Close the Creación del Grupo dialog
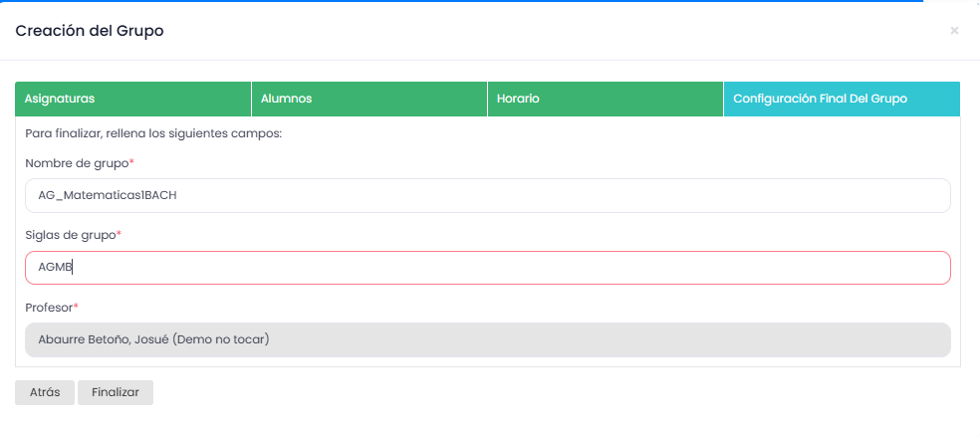This screenshot has width=980, height=435. 954,31
